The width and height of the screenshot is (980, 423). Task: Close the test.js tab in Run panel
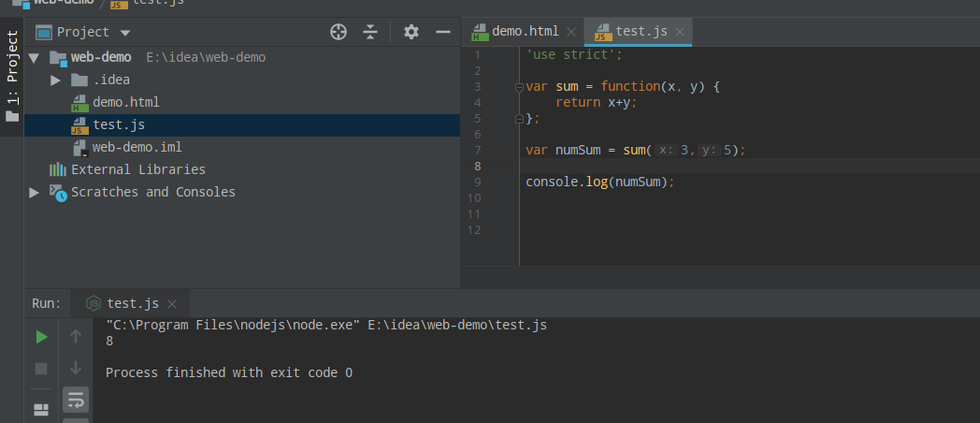tap(172, 304)
